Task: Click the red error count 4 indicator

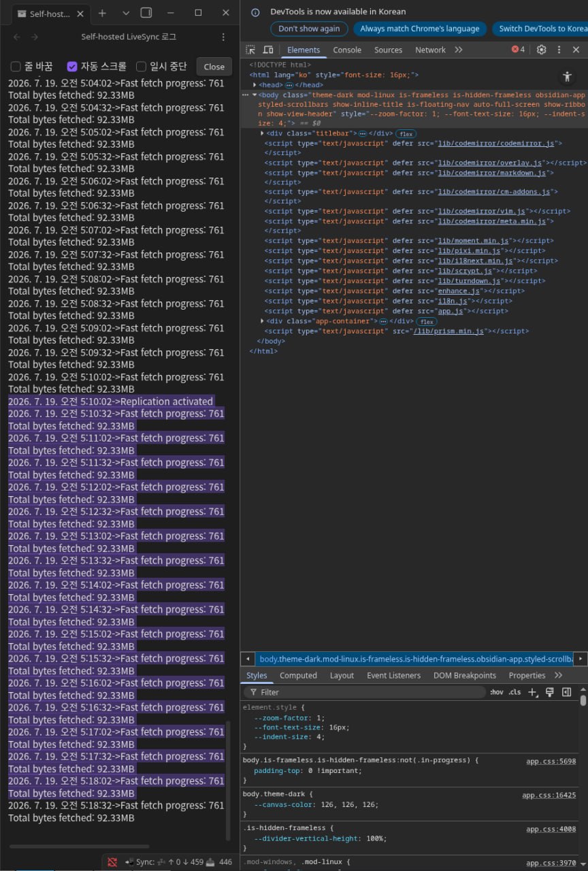Action: (x=519, y=50)
